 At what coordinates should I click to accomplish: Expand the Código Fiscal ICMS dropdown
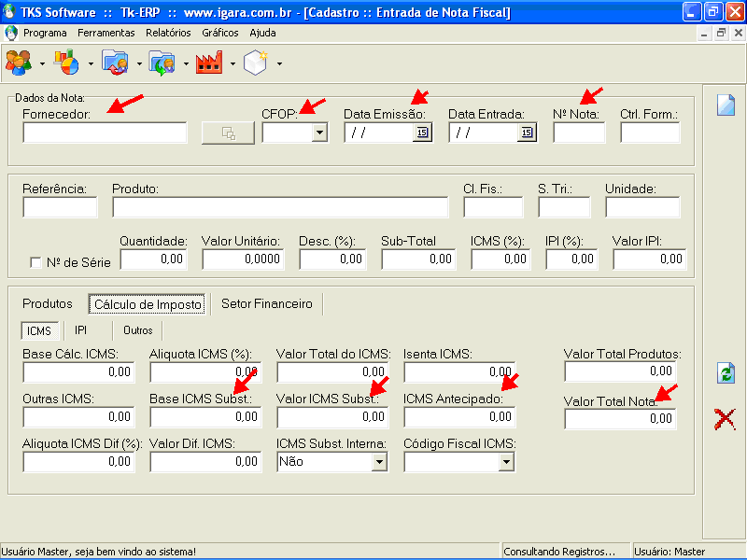coord(506,461)
